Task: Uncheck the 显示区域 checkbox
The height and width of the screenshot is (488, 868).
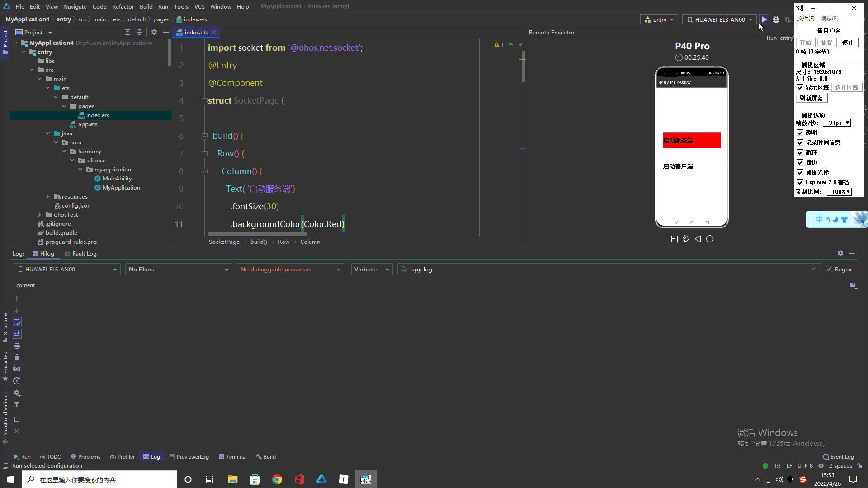Action: 800,87
